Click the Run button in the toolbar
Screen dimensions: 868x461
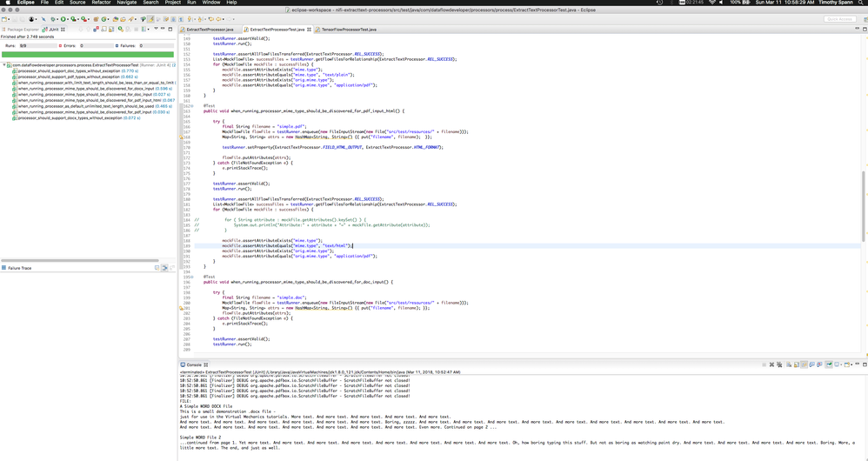[x=63, y=19]
